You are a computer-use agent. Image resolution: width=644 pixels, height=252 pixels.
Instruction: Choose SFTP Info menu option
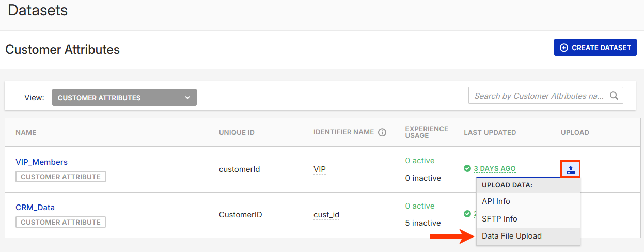pos(499,218)
